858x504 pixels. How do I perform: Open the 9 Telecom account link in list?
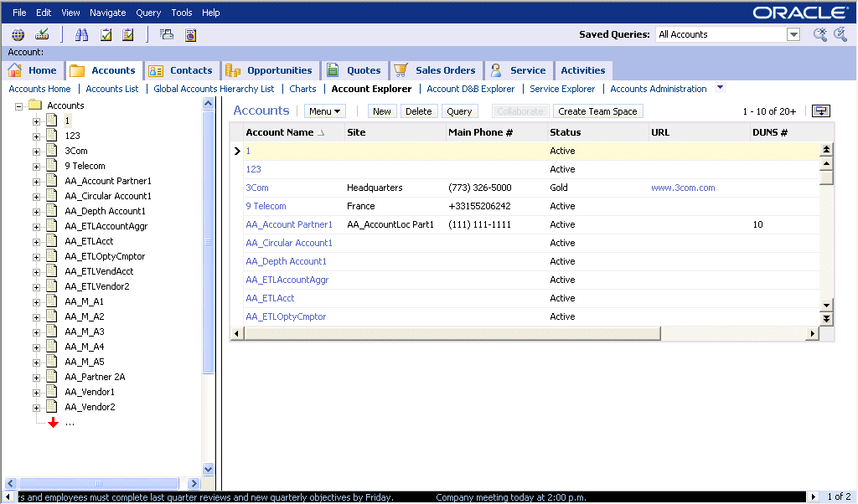click(266, 206)
